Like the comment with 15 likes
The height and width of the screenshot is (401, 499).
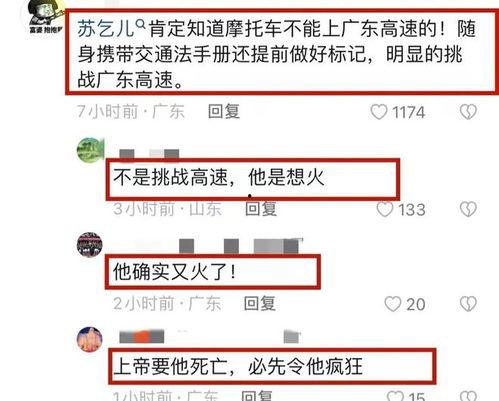pos(395,396)
